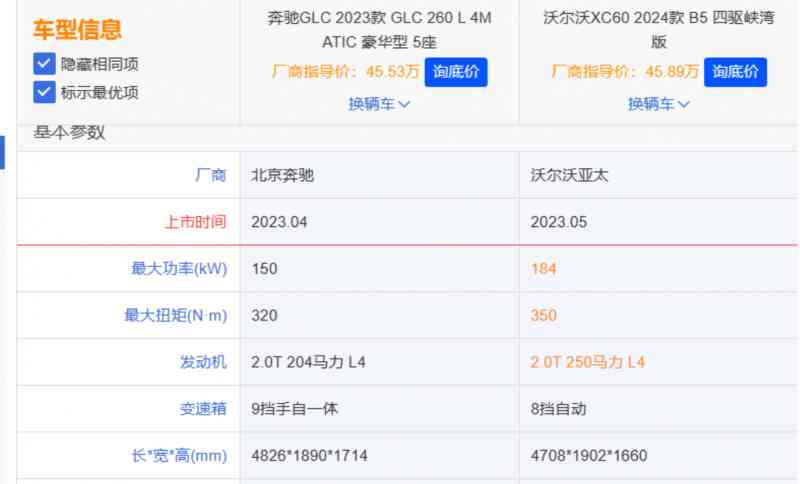Click 询底价 for 沃尔沃XC60
The image size is (800, 484).
[735, 72]
